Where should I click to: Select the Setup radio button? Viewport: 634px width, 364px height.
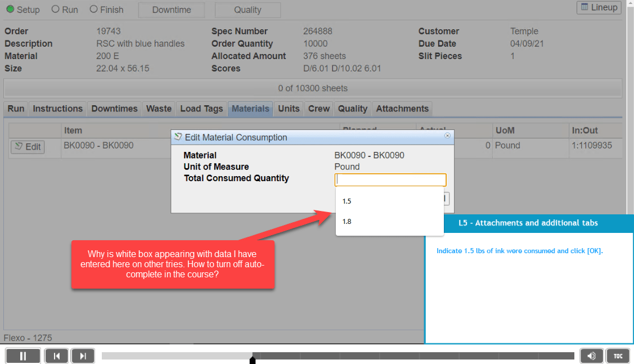(x=10, y=9)
